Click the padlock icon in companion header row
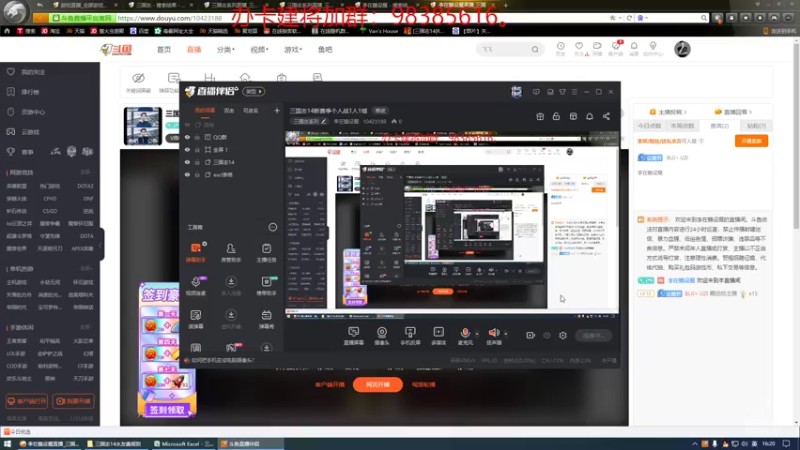 (556, 116)
